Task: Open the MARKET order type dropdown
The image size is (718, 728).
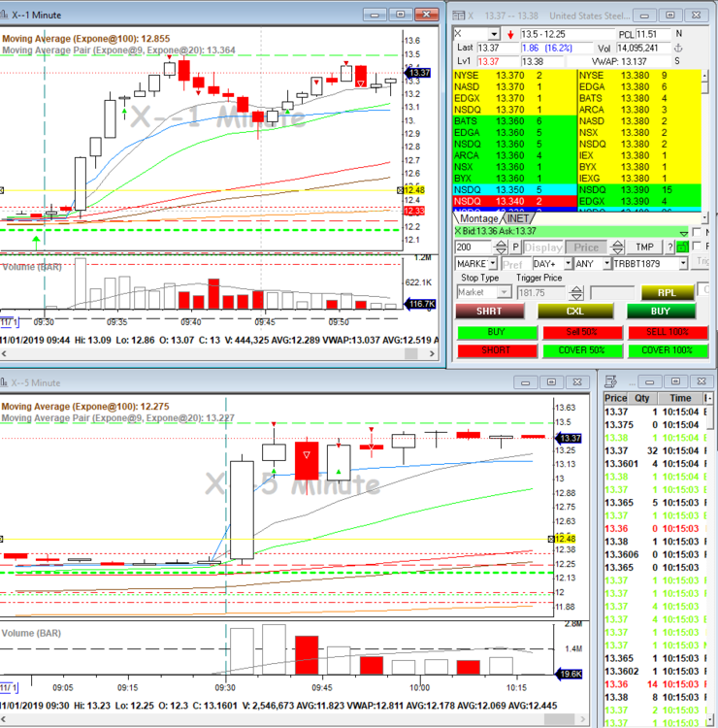Action: (493, 263)
